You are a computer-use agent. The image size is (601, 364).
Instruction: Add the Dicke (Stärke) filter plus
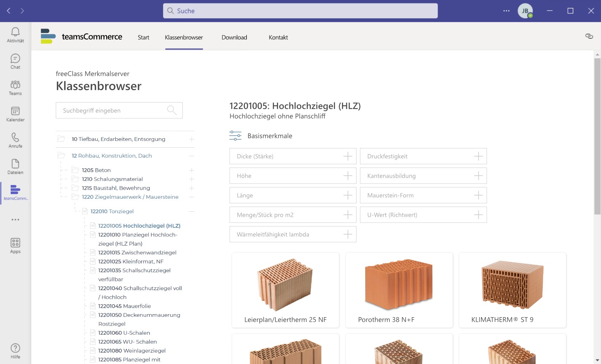tap(348, 156)
